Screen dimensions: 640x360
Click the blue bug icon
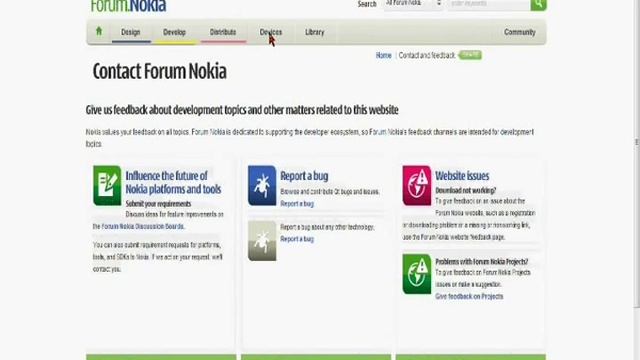click(x=262, y=185)
